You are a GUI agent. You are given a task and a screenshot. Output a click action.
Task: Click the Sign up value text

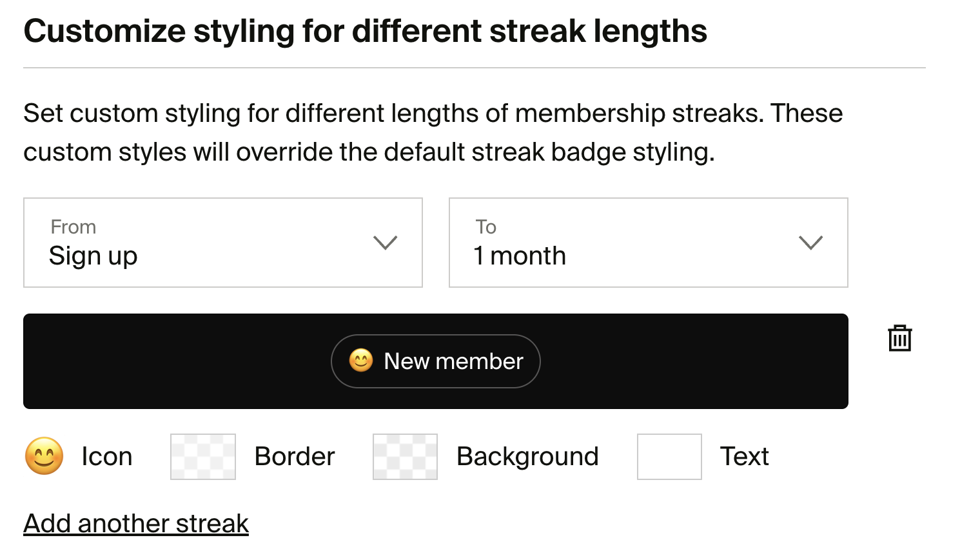tap(93, 256)
